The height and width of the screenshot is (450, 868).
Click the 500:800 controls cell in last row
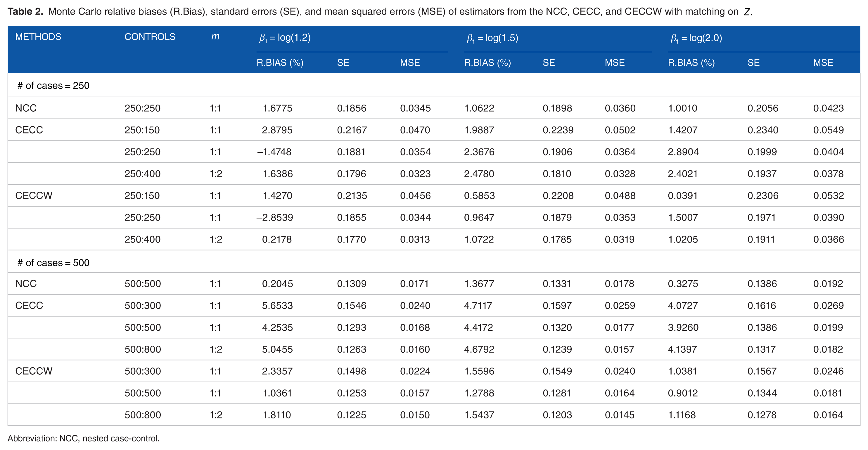click(x=143, y=415)
